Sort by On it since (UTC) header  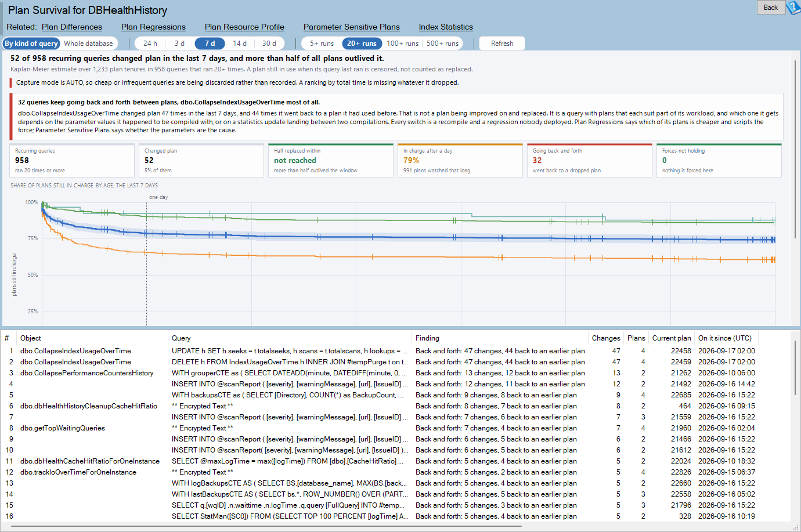click(727, 338)
